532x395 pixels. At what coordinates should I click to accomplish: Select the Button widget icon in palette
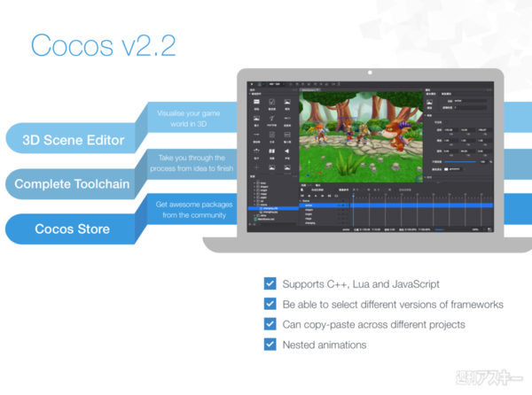point(256,102)
